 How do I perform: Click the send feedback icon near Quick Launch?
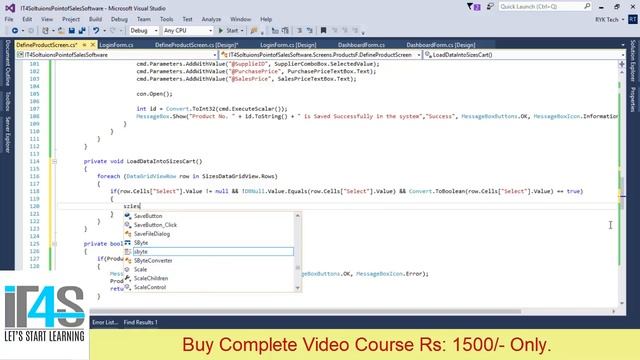[x=490, y=7]
